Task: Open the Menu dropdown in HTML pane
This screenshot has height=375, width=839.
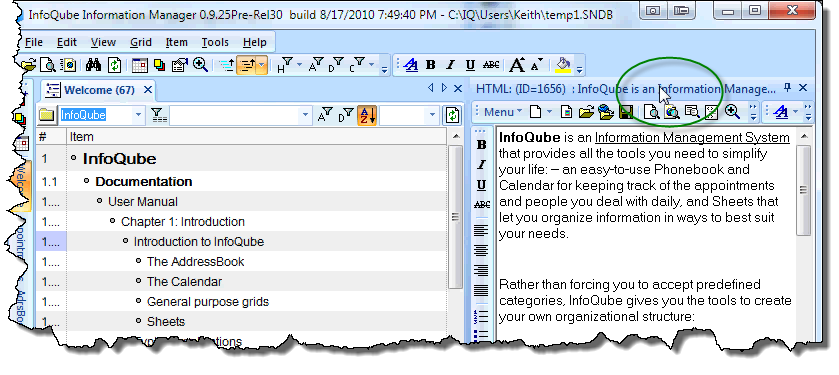Action: click(502, 112)
